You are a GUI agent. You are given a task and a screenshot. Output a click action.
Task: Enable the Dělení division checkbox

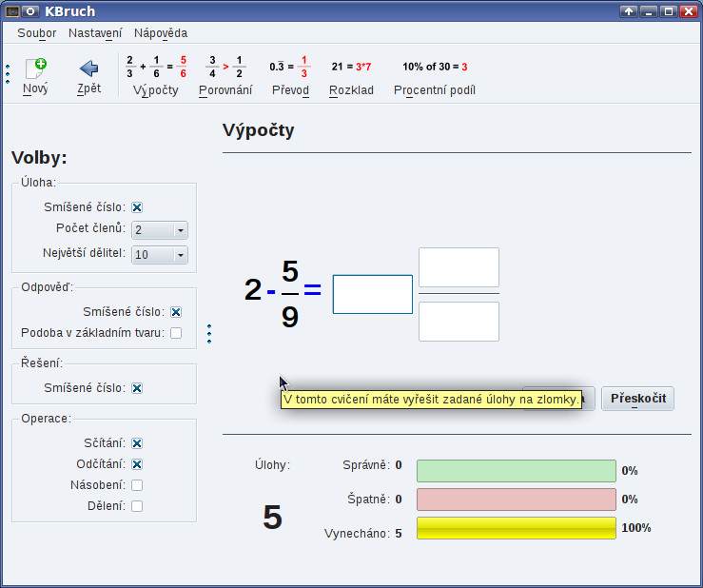tap(137, 506)
